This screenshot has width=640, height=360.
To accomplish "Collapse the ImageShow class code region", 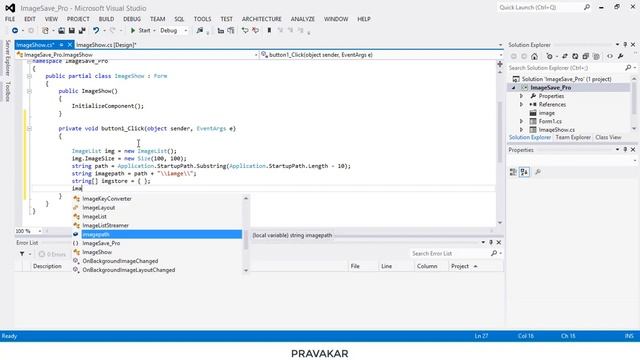I will coord(29,76).
